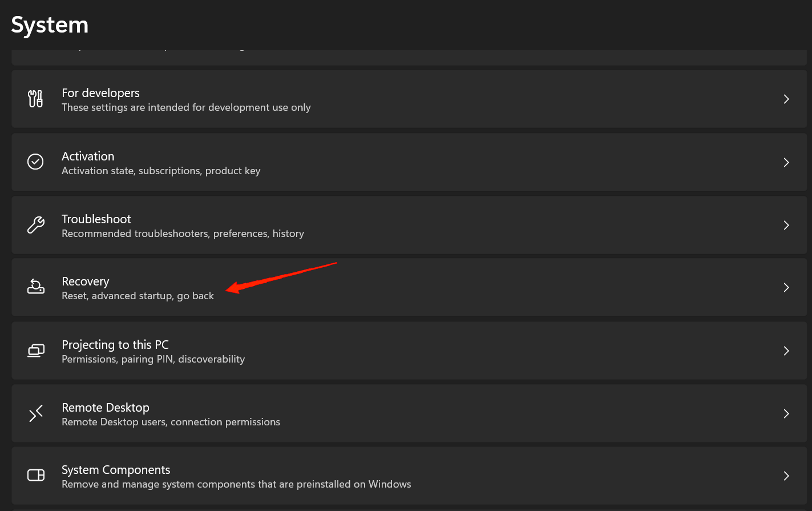Viewport: 812px width, 511px height.
Task: Click the Troubleshoot wrench icon
Action: click(x=35, y=225)
